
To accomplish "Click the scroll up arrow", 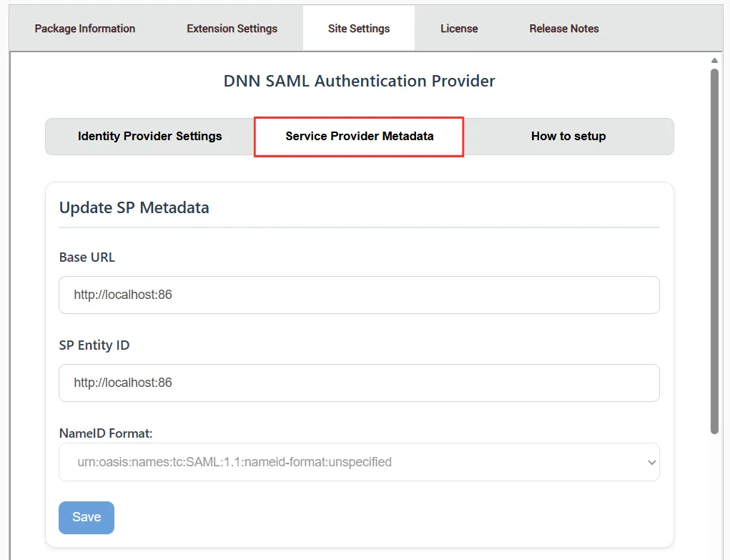I will (715, 60).
